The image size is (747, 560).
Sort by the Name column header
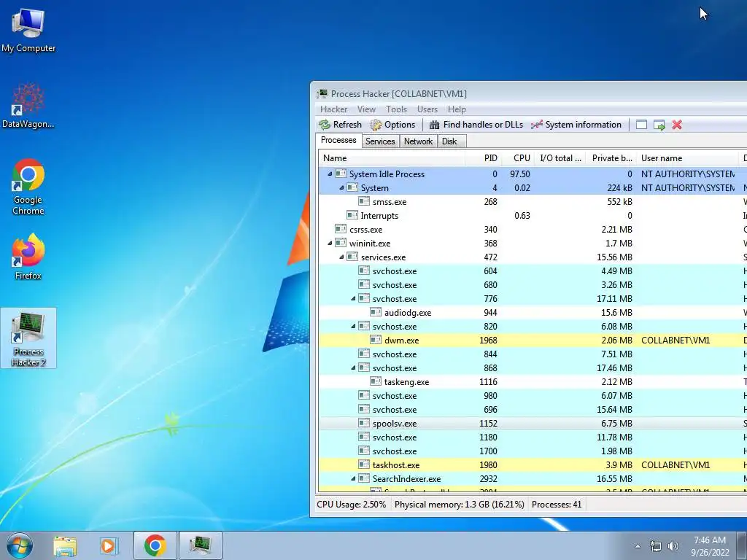pyautogui.click(x=392, y=158)
